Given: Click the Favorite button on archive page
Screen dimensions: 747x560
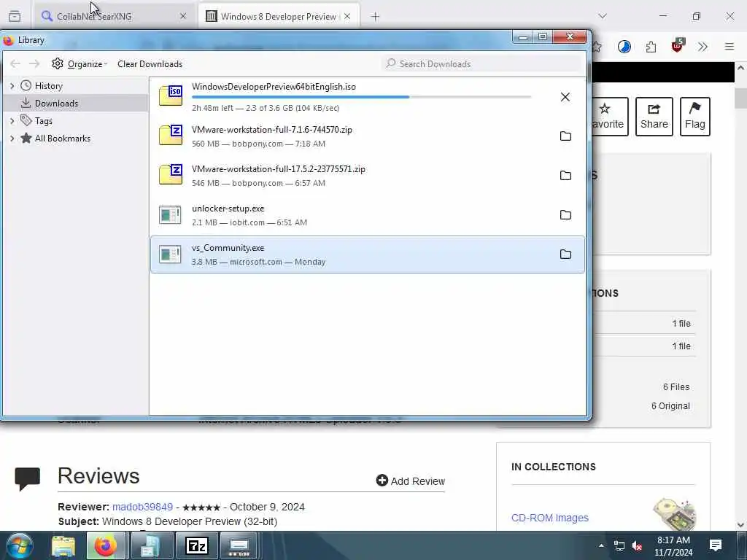Looking at the screenshot, I should 610,117.
